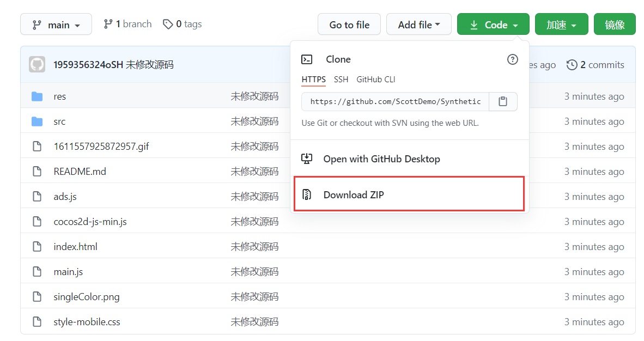The image size is (644, 341).
Task: Open the 0 tags link
Action: tap(183, 24)
